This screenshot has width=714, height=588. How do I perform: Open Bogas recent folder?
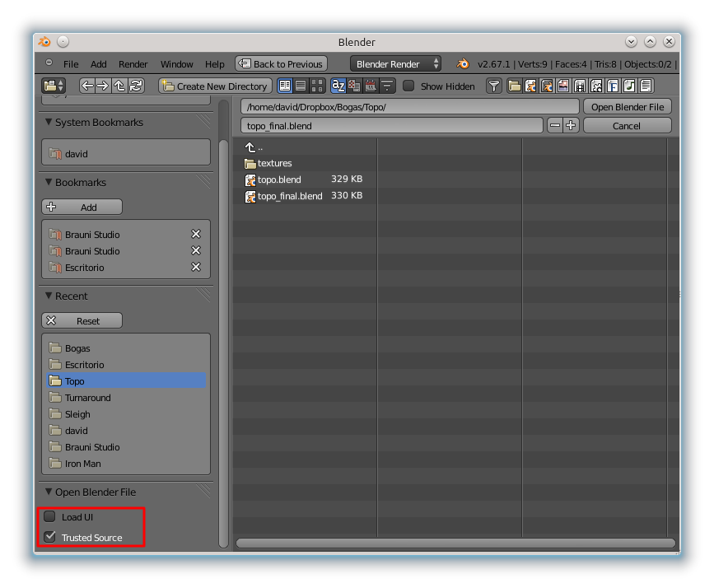coord(126,348)
